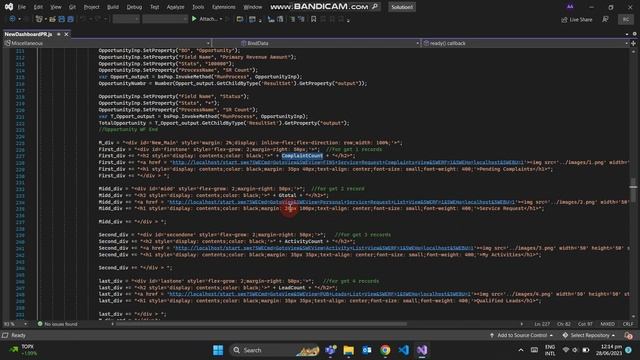Viewport: 640px width, 360px height.
Task: Open the Test menu
Action: tap(155, 7)
